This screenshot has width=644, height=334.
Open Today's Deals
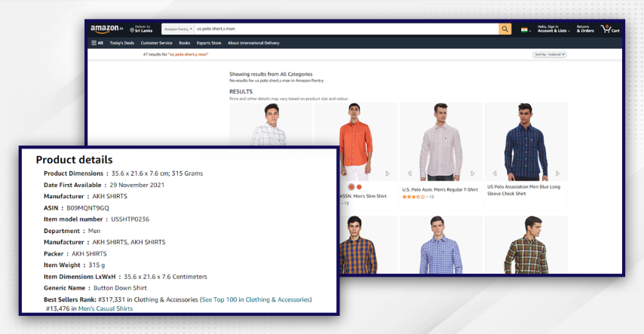point(122,43)
